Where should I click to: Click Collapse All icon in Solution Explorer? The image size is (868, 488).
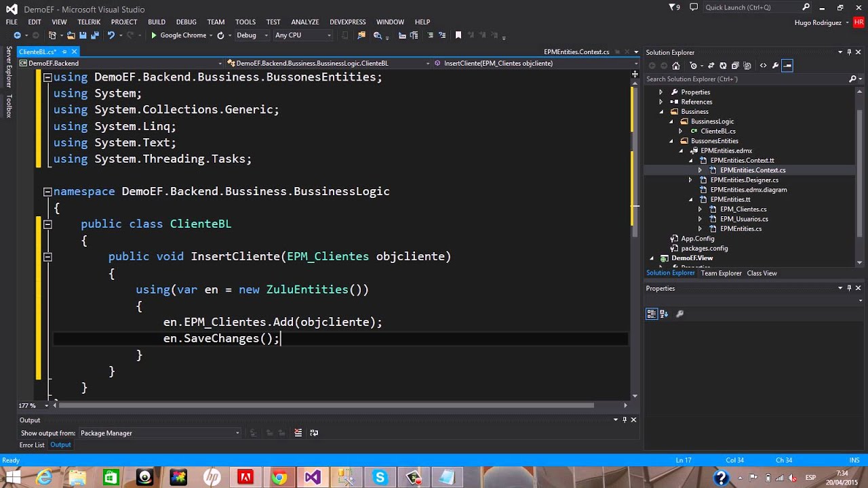pos(735,66)
